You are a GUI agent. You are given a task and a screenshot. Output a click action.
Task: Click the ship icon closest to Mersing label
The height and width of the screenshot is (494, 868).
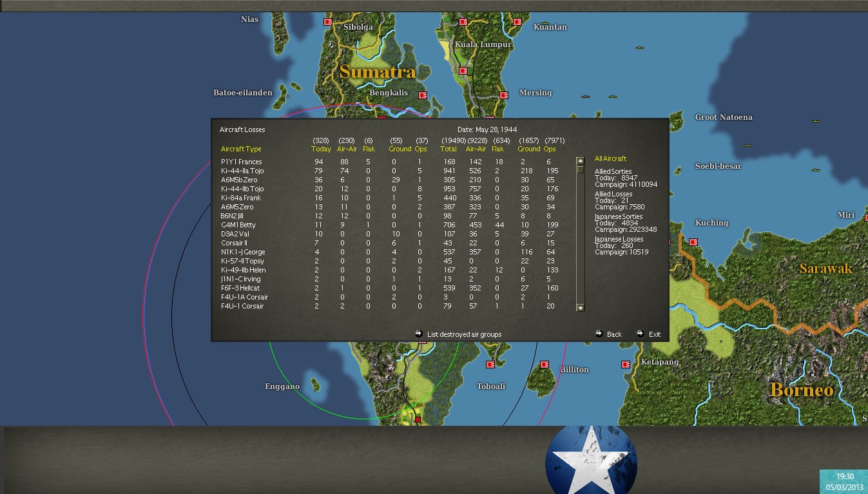pos(586,97)
